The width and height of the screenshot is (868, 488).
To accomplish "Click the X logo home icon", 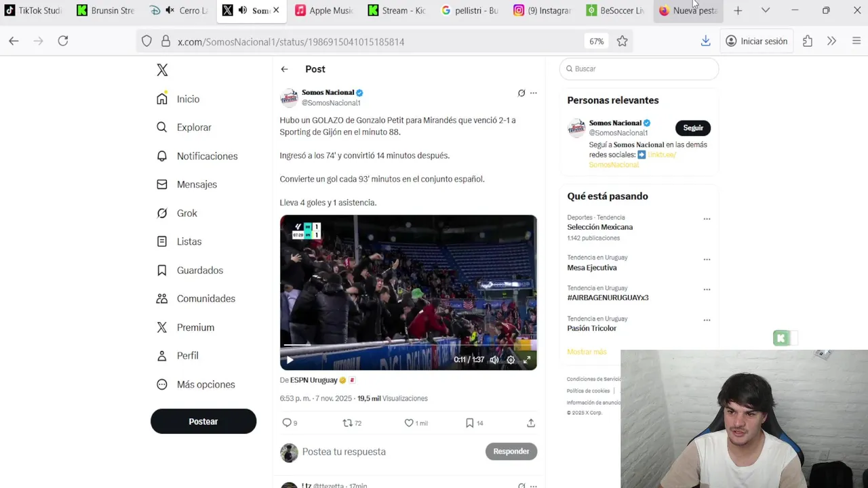I will click(162, 70).
